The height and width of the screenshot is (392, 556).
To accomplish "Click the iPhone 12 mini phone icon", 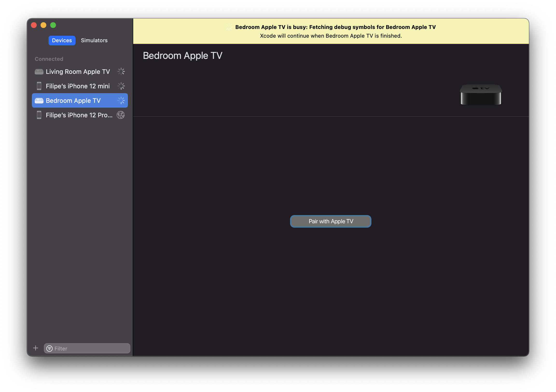I will (x=39, y=86).
